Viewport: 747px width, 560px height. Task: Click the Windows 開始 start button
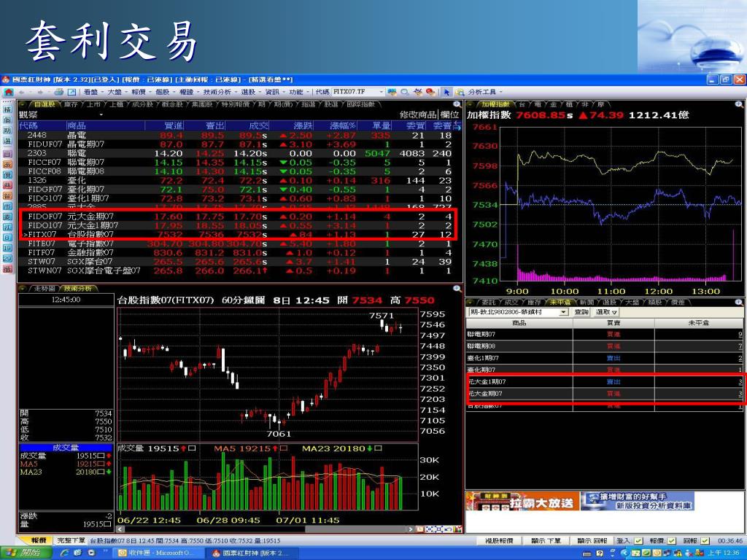[x=26, y=553]
